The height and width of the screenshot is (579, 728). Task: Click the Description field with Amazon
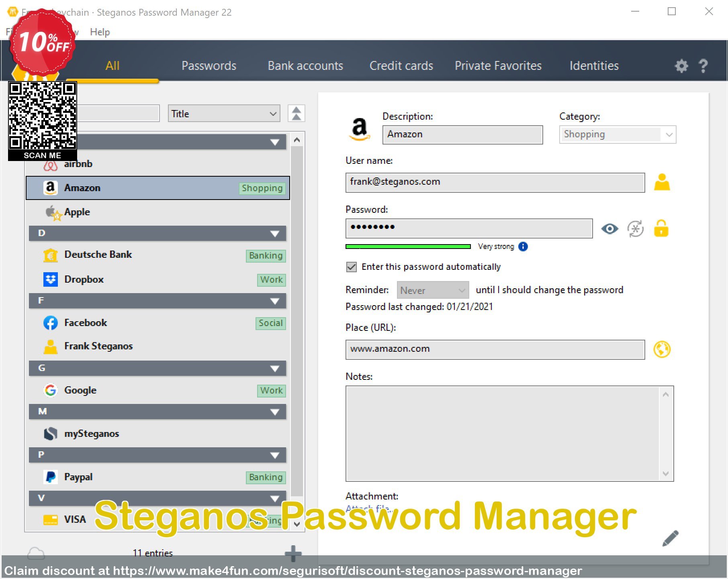pos(462,135)
